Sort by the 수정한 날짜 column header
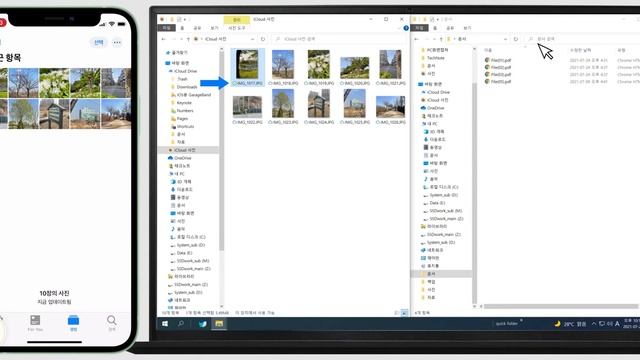 tap(580, 50)
